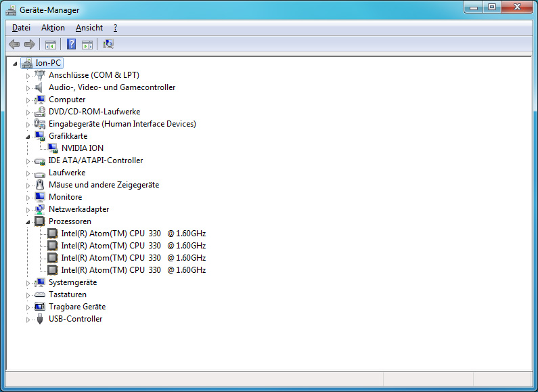Click the Ion-PC computer icon

click(27, 63)
